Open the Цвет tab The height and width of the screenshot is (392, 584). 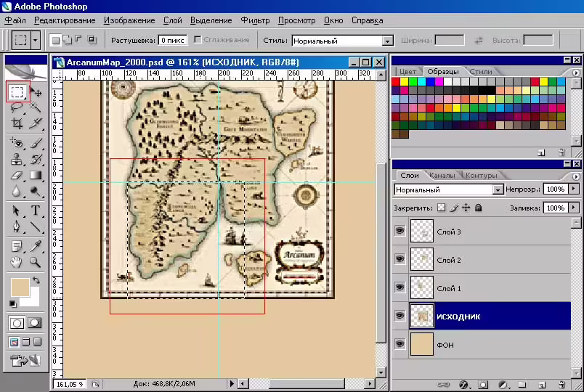coord(407,71)
